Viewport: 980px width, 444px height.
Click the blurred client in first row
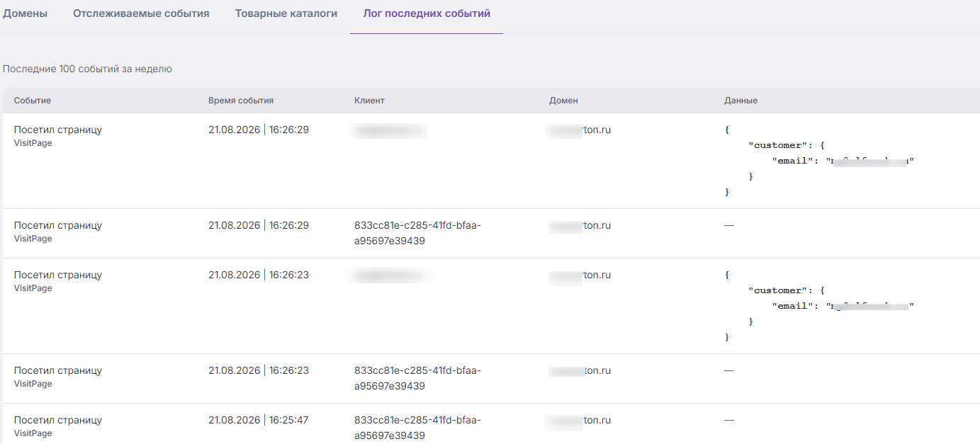coord(390,130)
